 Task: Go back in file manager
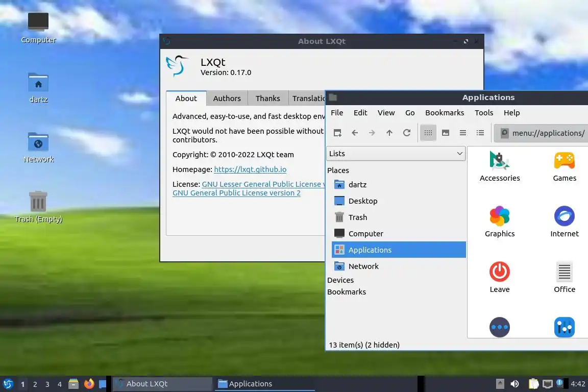click(x=355, y=133)
